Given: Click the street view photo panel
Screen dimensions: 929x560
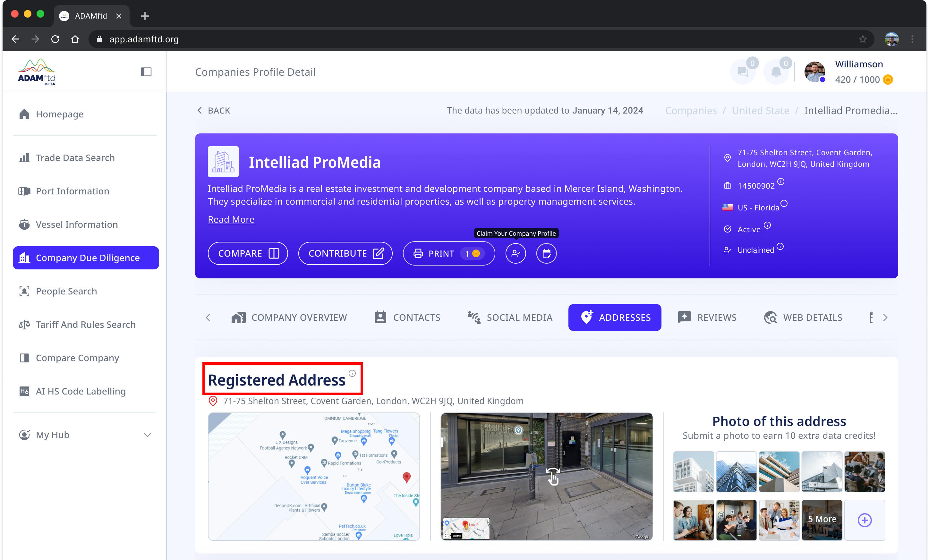Looking at the screenshot, I should pyautogui.click(x=546, y=476).
